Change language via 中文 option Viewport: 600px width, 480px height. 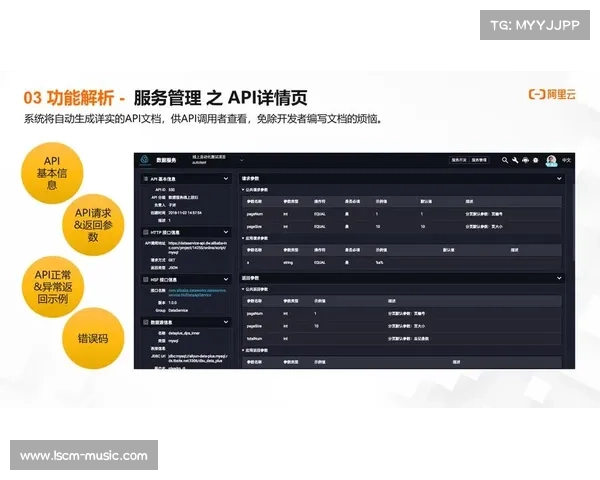(566, 160)
